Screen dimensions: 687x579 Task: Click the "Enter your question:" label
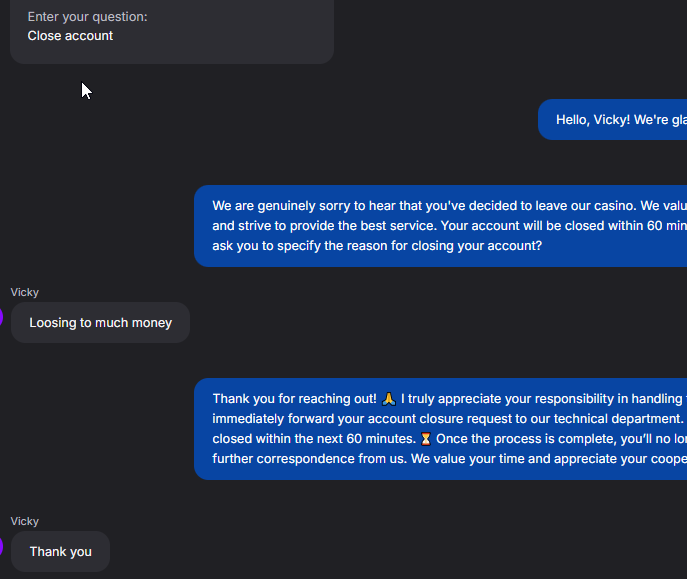[87, 17]
